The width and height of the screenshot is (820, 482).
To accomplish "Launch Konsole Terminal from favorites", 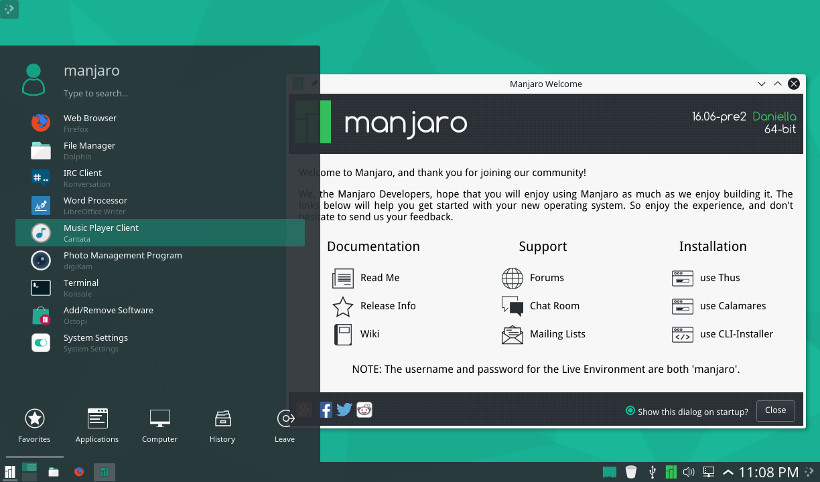I will (x=160, y=288).
